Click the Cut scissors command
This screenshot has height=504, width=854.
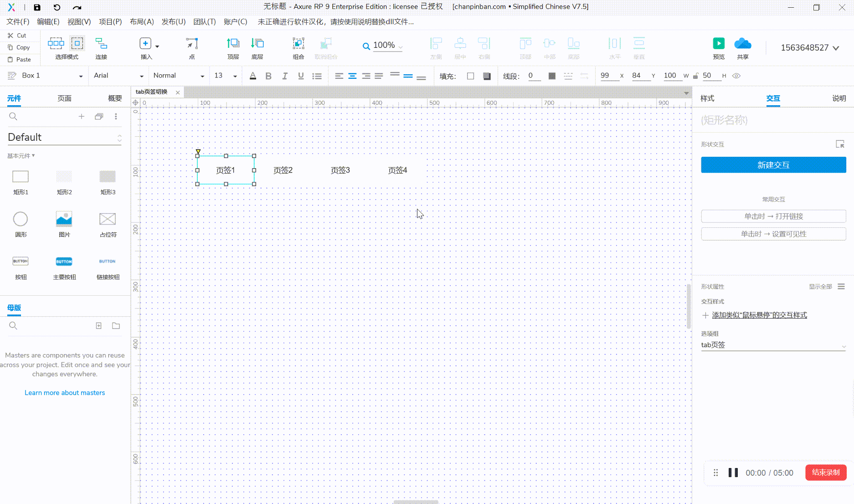[17, 35]
